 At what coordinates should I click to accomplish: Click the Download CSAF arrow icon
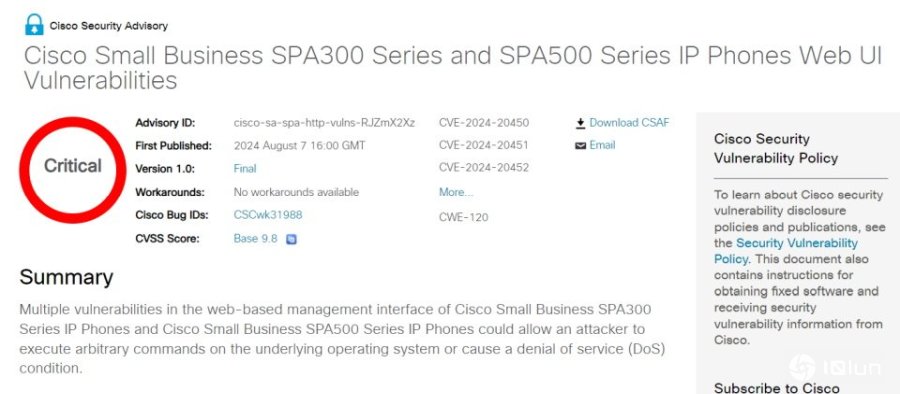(580, 123)
